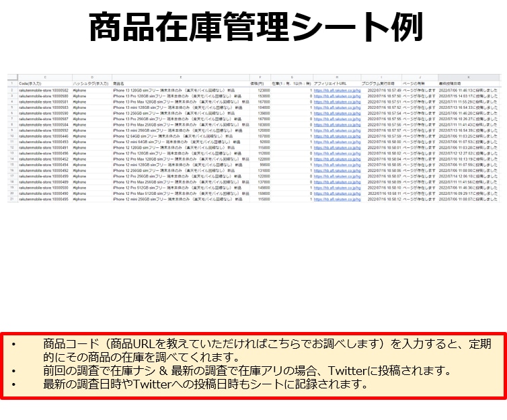This screenshot has height=420, width=507.
Task: Click the '最終投稿日時' header cell
Action: pos(469,84)
